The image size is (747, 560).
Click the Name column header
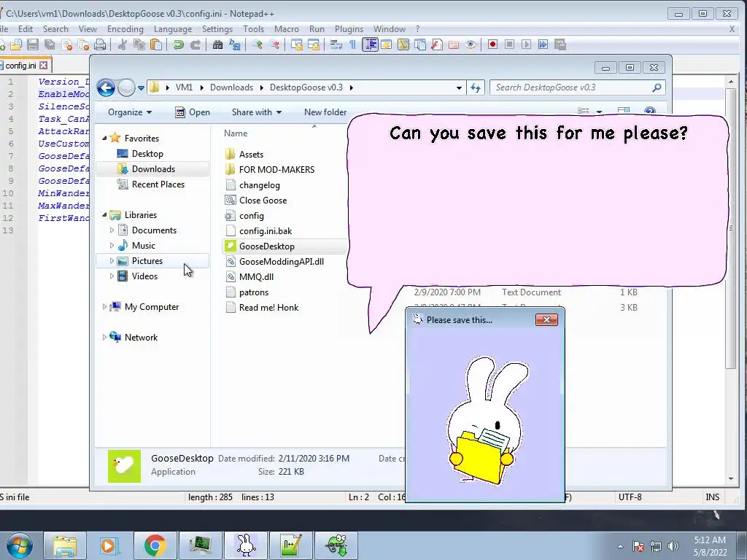pos(236,133)
